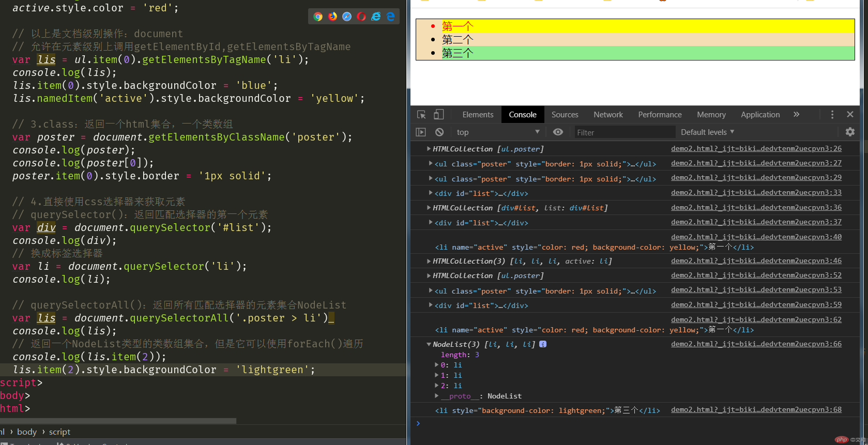
Task: Open source link demo2.html line 68
Action: 756,409
